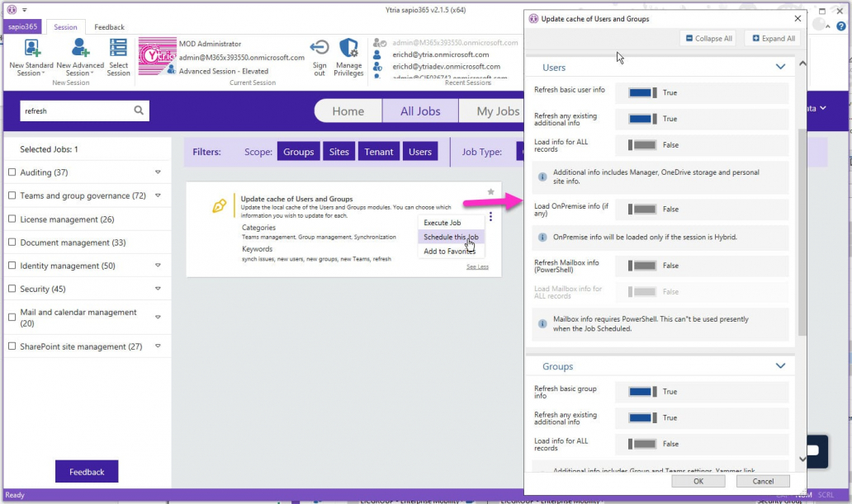852x504 pixels.
Task: Check the Security (45) checkbox
Action: [12, 289]
